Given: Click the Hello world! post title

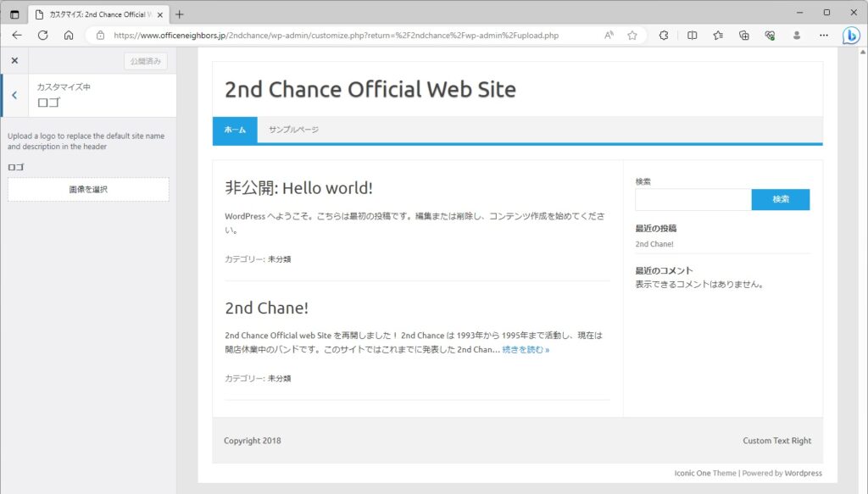Looking at the screenshot, I should 298,188.
